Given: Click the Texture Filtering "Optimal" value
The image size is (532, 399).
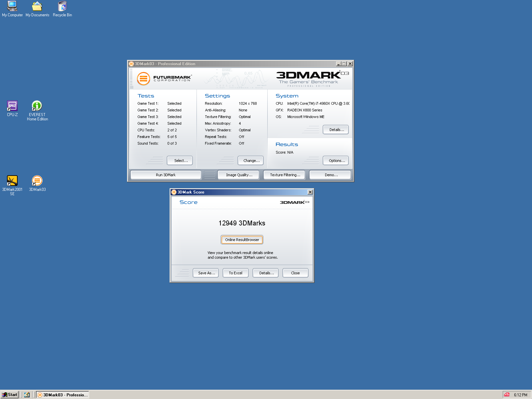Looking at the screenshot, I should point(245,117).
